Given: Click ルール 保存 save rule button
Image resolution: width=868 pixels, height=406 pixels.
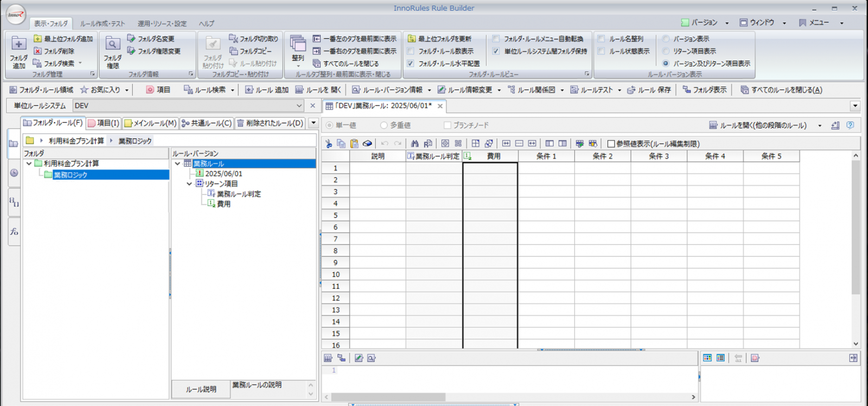Looking at the screenshot, I should [x=649, y=90].
